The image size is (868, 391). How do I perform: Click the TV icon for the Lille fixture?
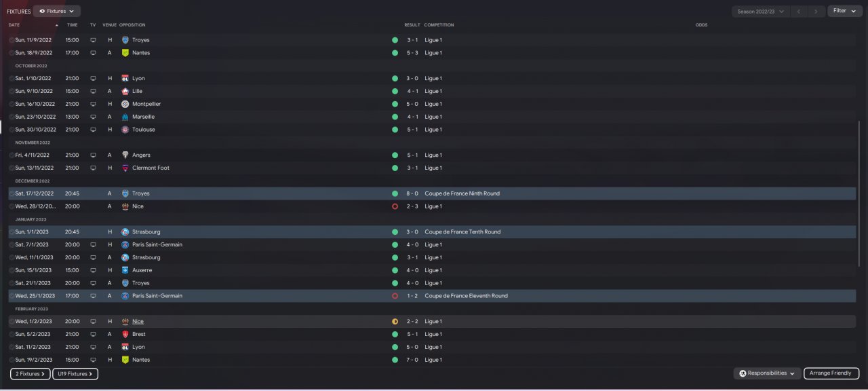click(x=94, y=91)
